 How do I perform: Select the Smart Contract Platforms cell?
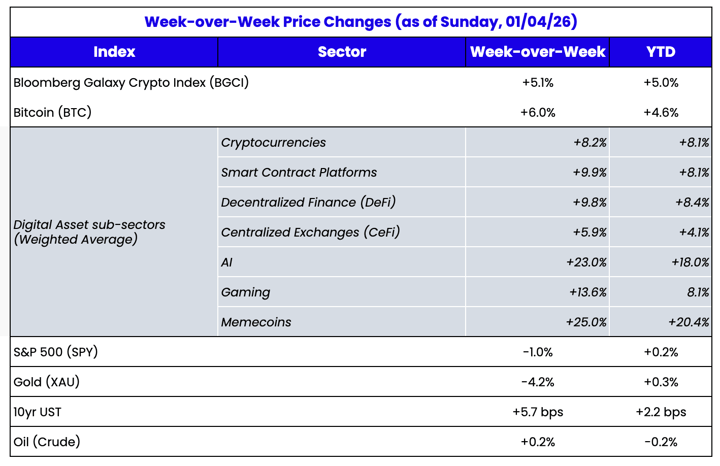tap(299, 172)
